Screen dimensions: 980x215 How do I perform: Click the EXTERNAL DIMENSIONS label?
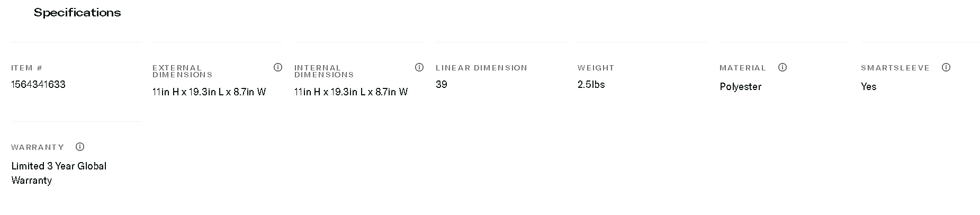182,71
